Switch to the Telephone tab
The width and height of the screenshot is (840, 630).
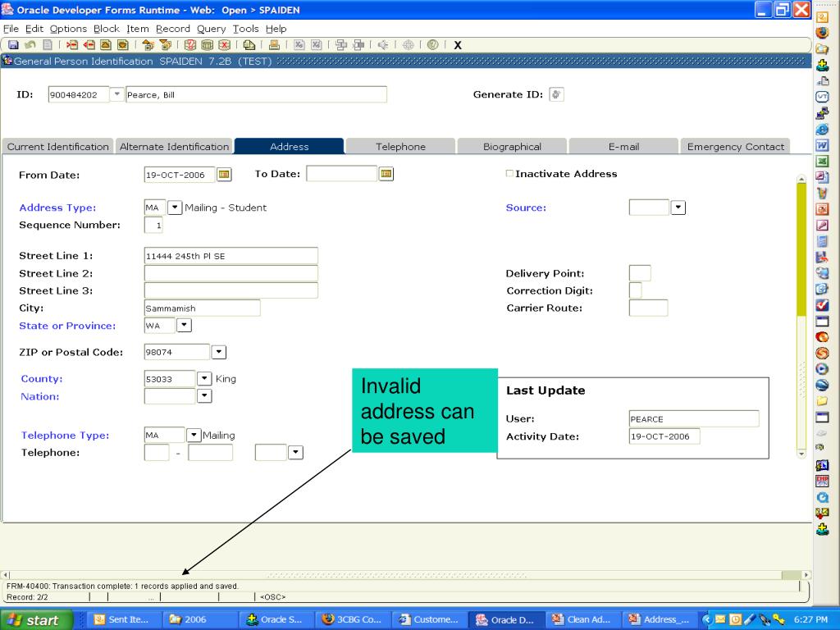click(400, 146)
